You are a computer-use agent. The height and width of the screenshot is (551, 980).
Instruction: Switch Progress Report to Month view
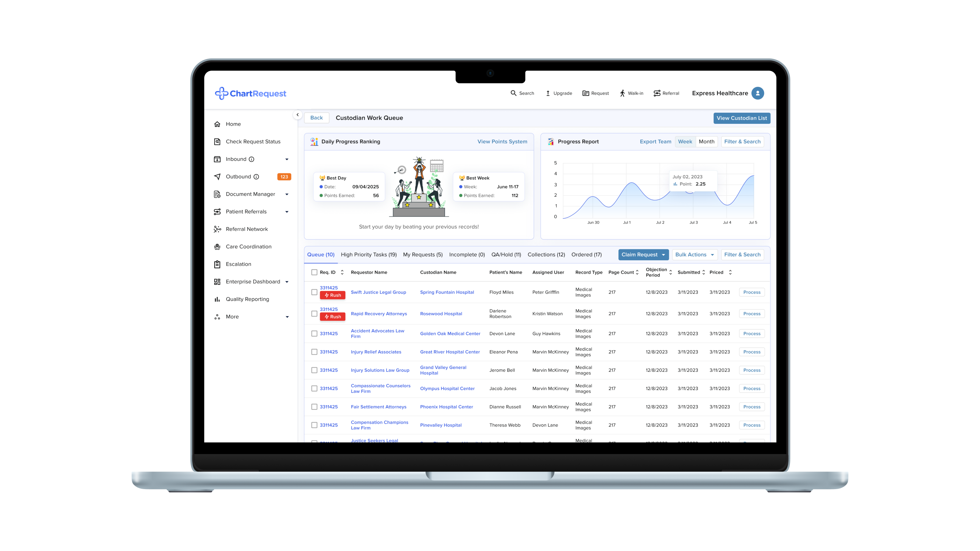706,141
